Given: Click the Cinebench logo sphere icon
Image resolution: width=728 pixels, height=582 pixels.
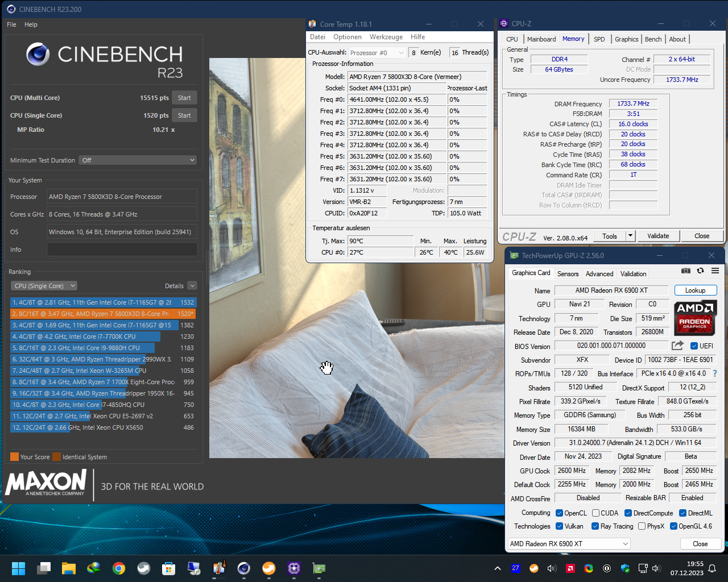Looking at the screenshot, I should tap(38, 54).
